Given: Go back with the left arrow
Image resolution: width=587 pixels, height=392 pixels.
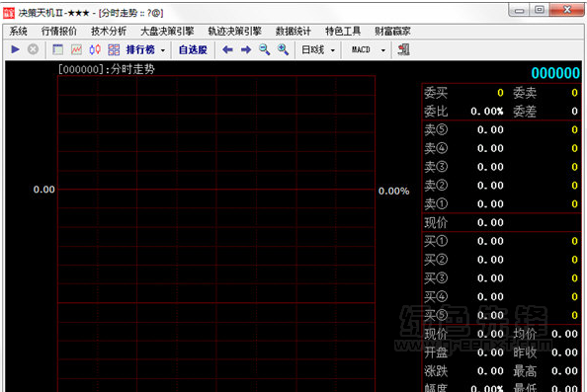Looking at the screenshot, I should (x=227, y=49).
